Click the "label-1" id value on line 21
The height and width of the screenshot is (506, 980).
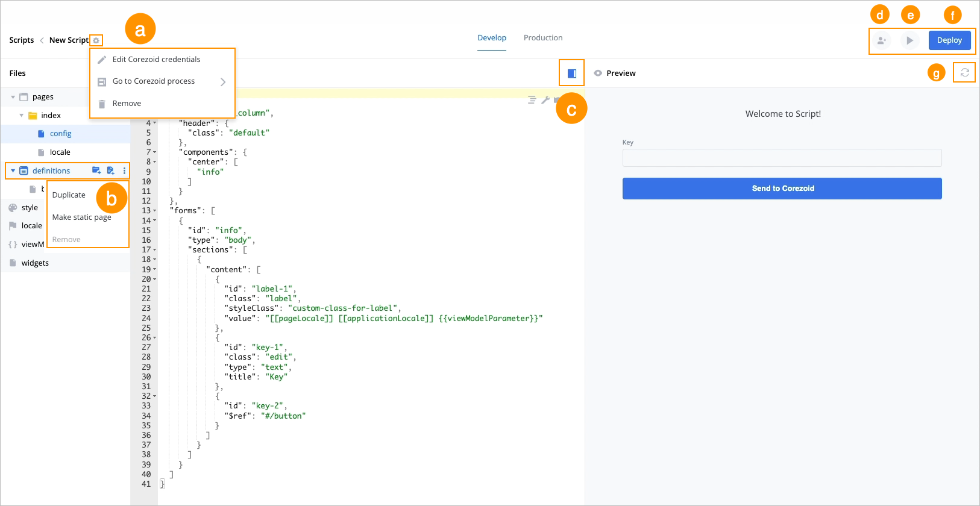pyautogui.click(x=272, y=289)
